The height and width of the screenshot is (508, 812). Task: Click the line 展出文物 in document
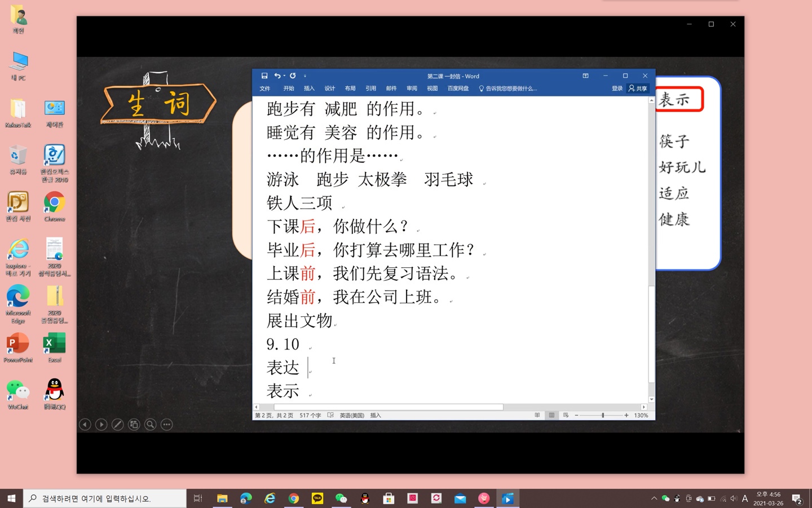click(299, 321)
